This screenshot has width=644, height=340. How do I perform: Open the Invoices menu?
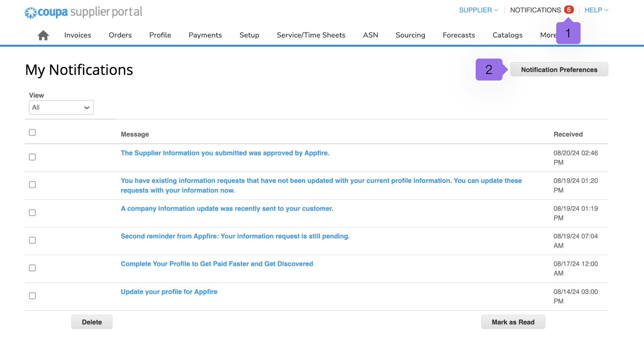78,35
